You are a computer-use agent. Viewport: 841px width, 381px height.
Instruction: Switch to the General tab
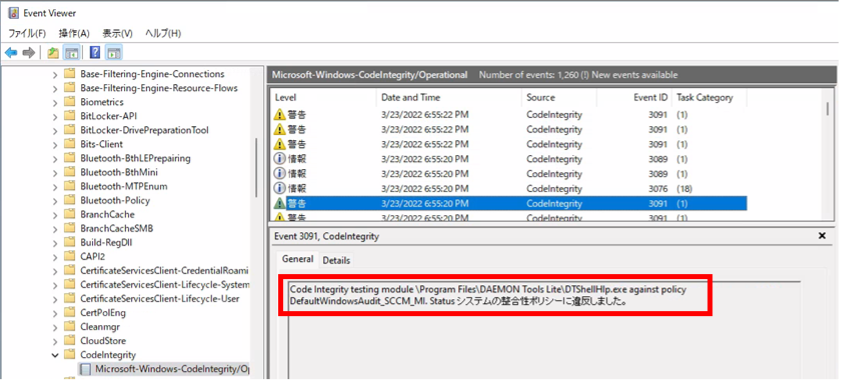pyautogui.click(x=298, y=259)
